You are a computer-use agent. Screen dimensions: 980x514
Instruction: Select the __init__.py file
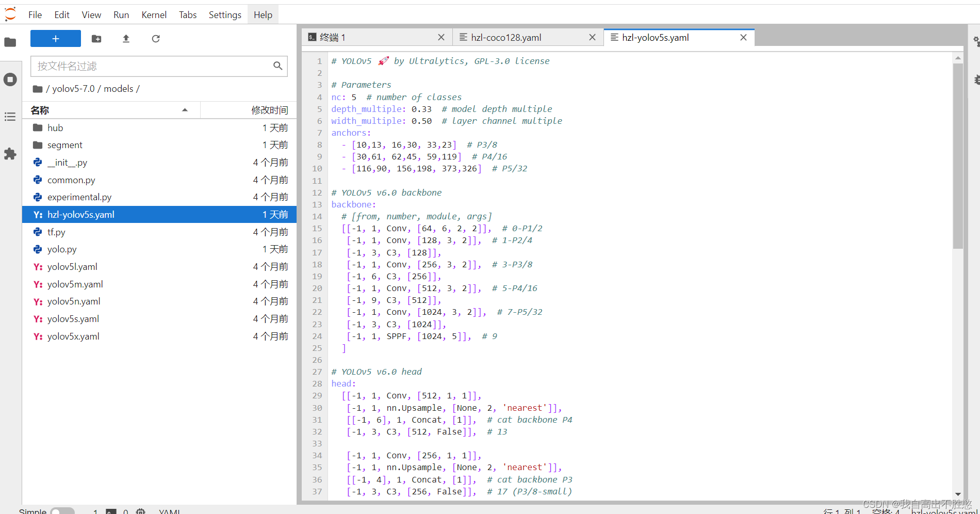tap(159, 163)
